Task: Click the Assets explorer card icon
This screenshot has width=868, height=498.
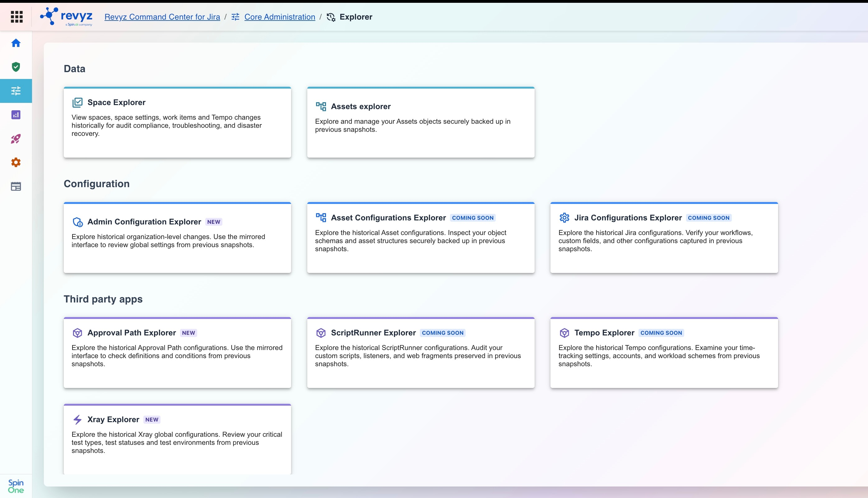Action: click(321, 106)
